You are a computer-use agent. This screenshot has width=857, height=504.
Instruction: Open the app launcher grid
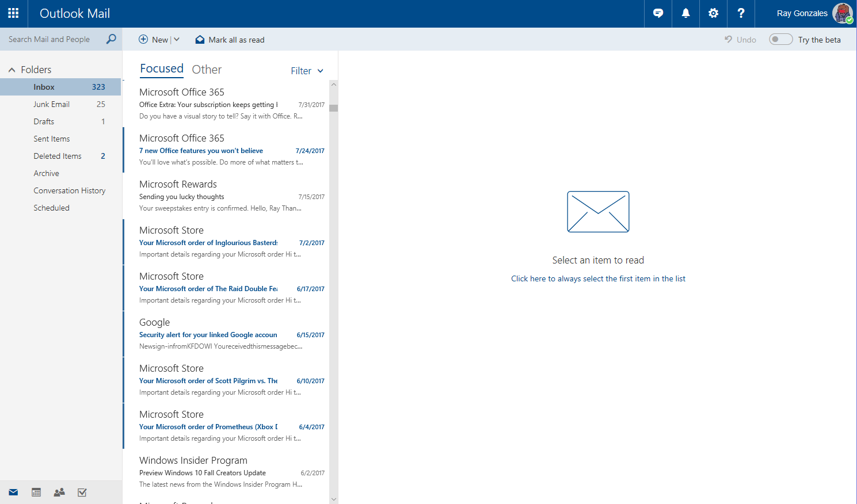(x=13, y=13)
